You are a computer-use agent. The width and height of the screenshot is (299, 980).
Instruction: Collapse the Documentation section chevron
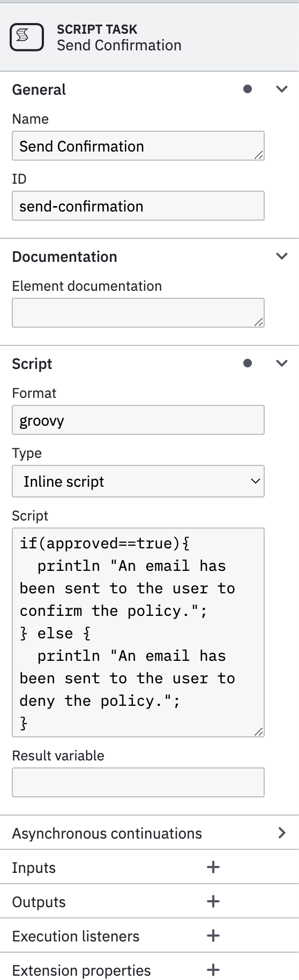point(282,256)
